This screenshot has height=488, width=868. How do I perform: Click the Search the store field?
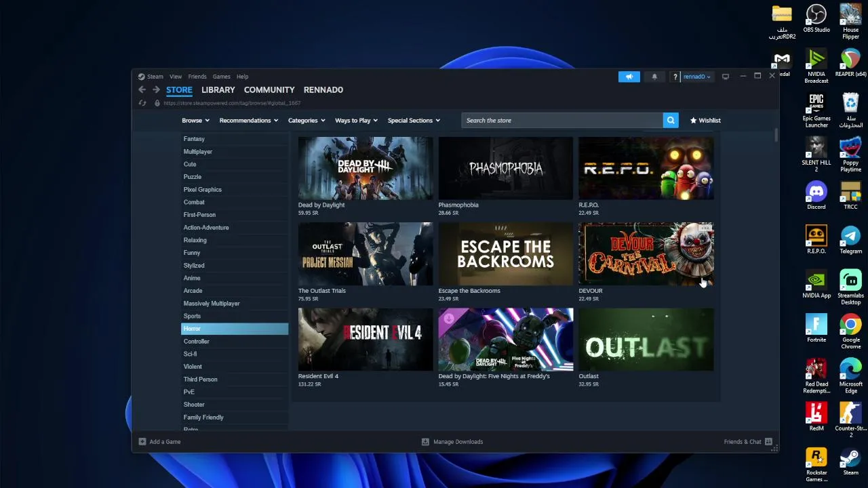click(562, 120)
